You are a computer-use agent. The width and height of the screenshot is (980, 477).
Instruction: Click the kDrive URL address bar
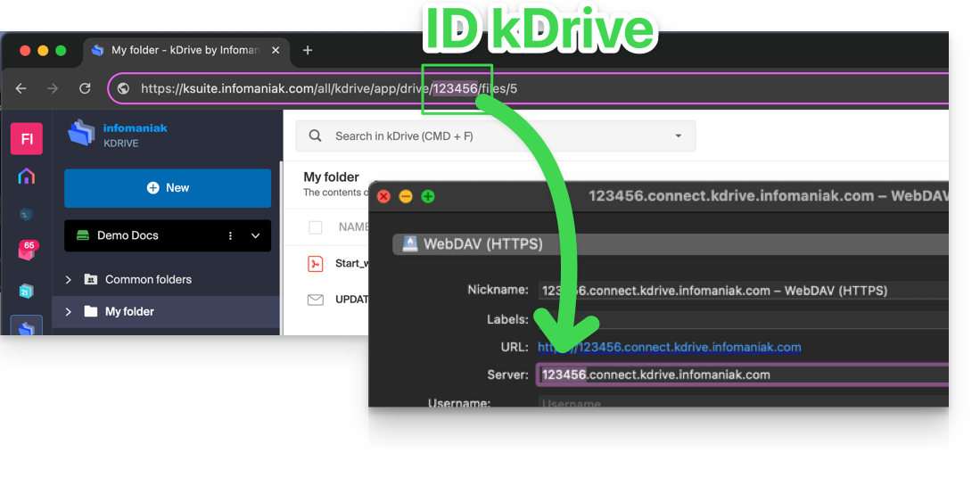pyautogui.click(x=528, y=89)
